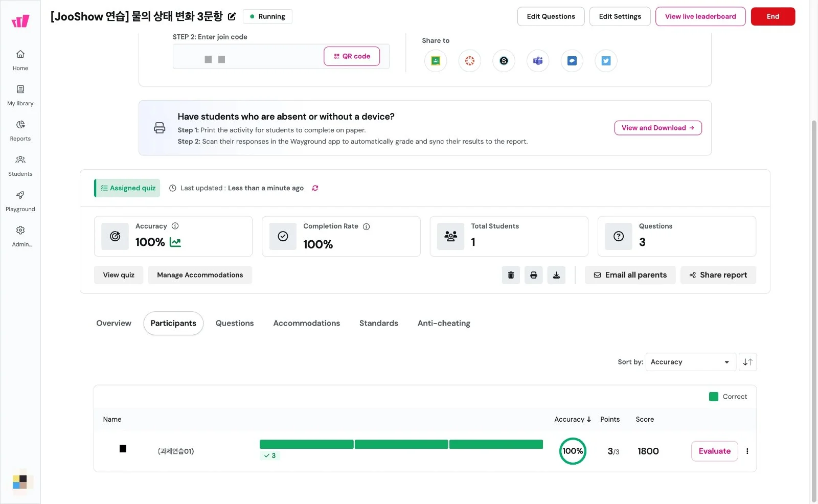Open the Accommodations tab
The height and width of the screenshot is (504, 818).
pyautogui.click(x=307, y=323)
